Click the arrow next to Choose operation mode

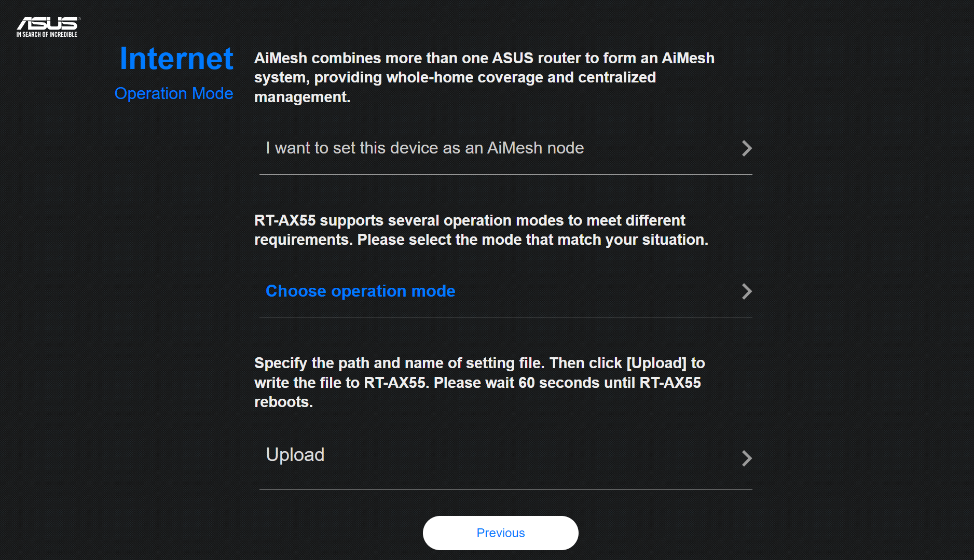[746, 291]
